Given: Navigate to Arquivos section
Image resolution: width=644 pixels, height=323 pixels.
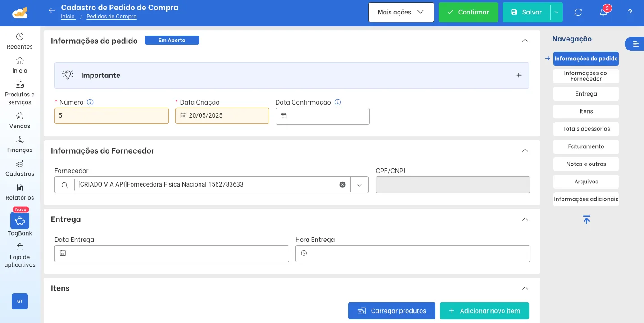Looking at the screenshot, I should click(586, 182).
